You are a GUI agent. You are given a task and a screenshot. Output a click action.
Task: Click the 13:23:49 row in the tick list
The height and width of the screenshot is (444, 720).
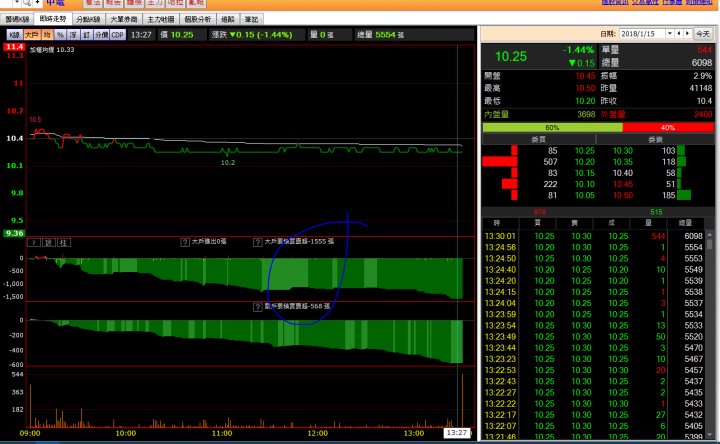[594, 337]
